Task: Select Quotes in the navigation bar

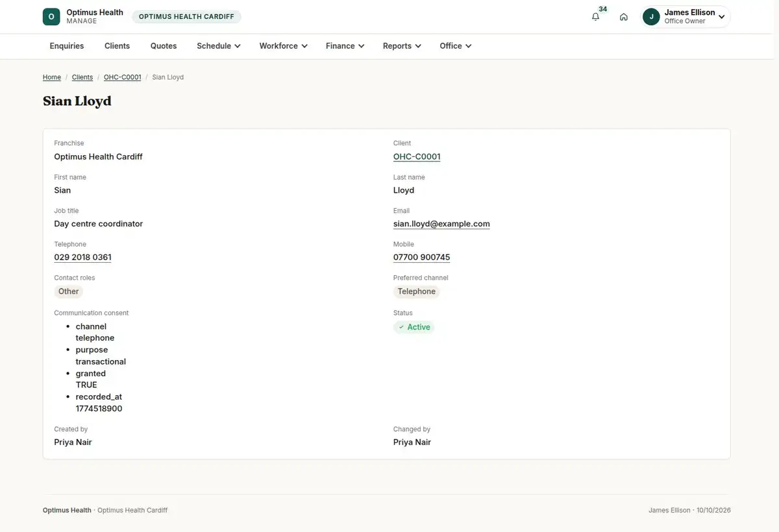Action: tap(164, 46)
